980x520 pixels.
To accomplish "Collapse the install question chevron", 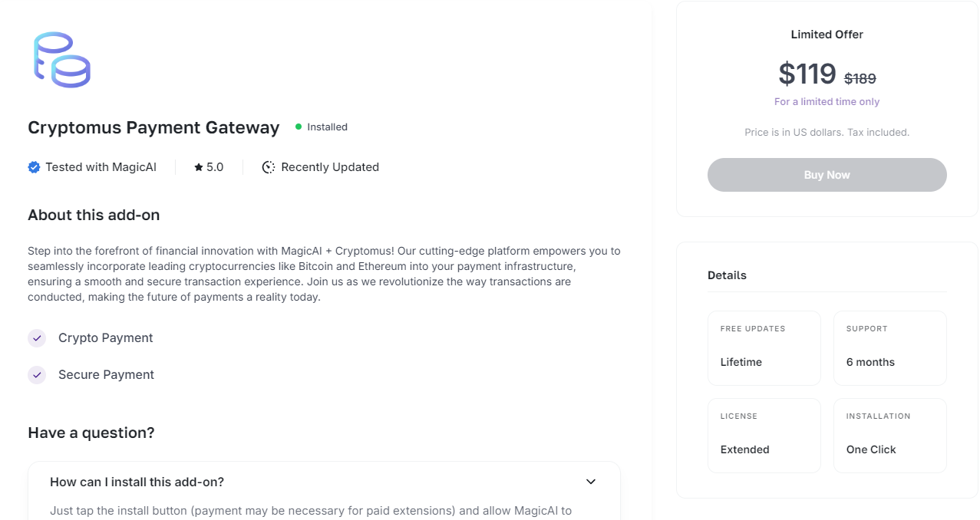I will pos(591,482).
